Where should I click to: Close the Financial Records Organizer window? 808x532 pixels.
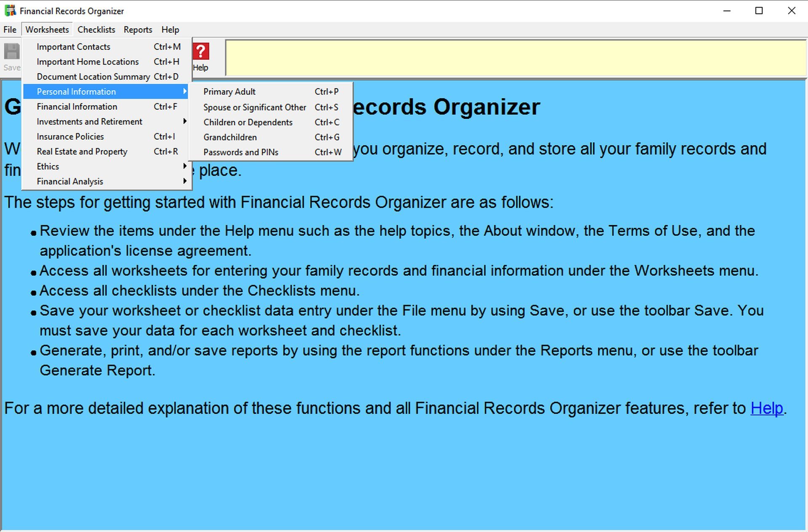click(791, 11)
